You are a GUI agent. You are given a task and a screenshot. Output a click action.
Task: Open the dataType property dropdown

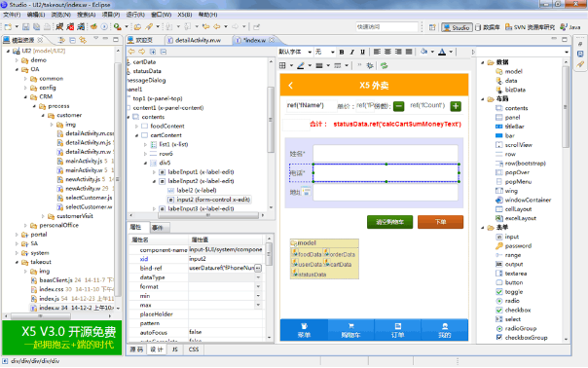coord(258,277)
